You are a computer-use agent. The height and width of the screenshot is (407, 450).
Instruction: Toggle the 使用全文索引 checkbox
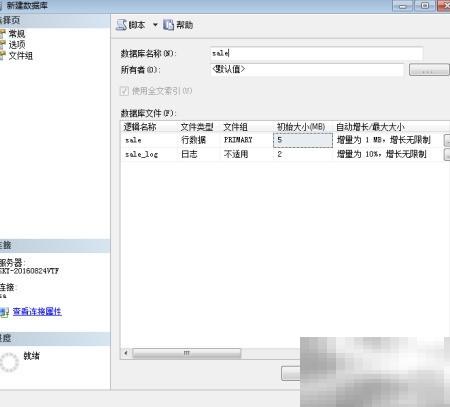(124, 91)
